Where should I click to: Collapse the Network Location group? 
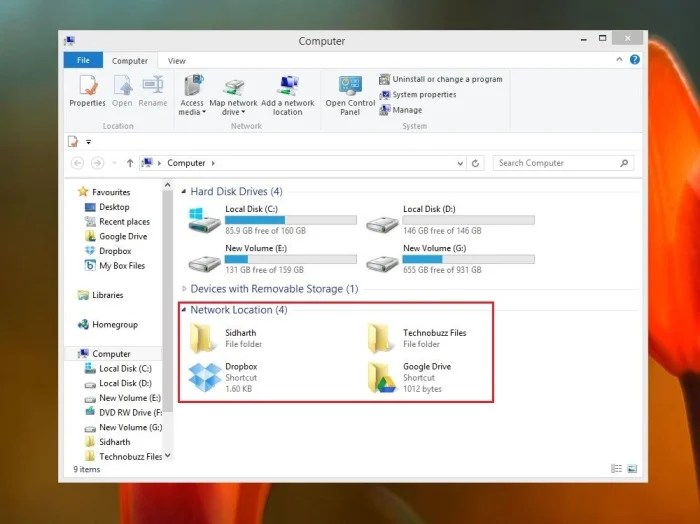point(183,309)
